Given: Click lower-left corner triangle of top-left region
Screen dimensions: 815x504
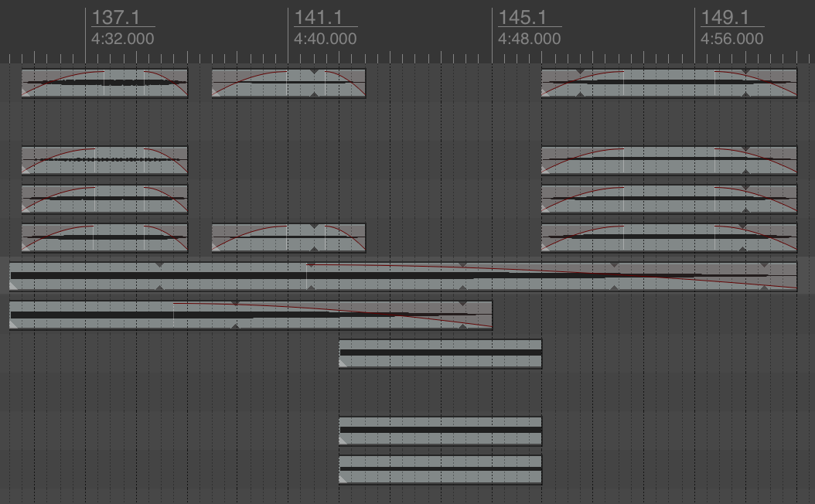Looking at the screenshot, I should tap(26, 93).
